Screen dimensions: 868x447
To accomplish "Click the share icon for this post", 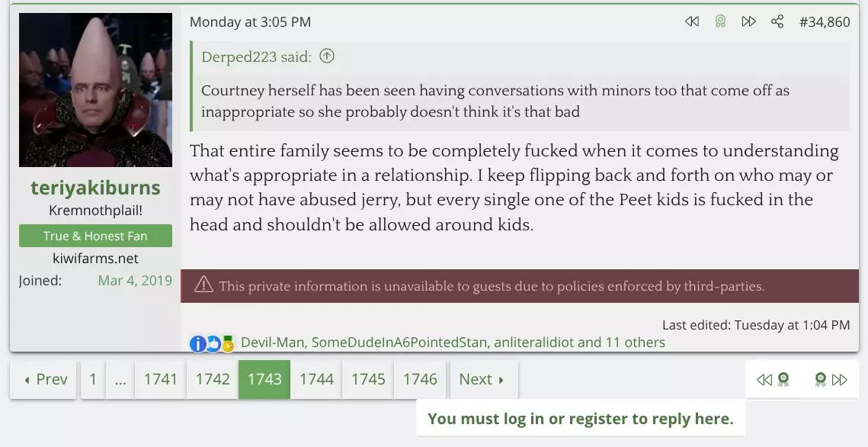I will click(777, 21).
